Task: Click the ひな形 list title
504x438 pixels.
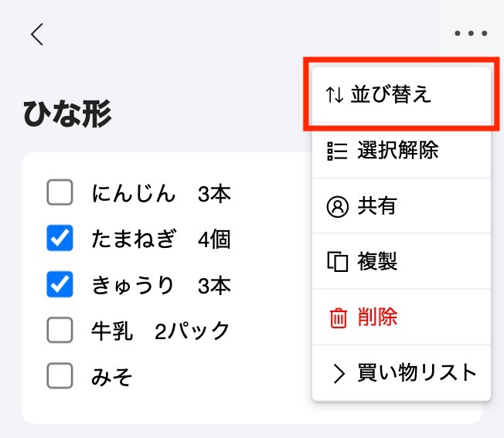Action: [67, 114]
